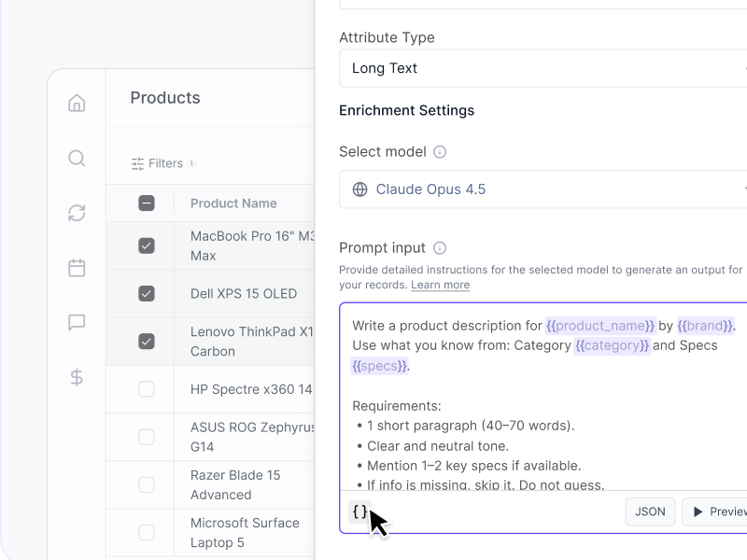747x560 pixels.
Task: Click the Product Name column header
Action: [x=233, y=203]
